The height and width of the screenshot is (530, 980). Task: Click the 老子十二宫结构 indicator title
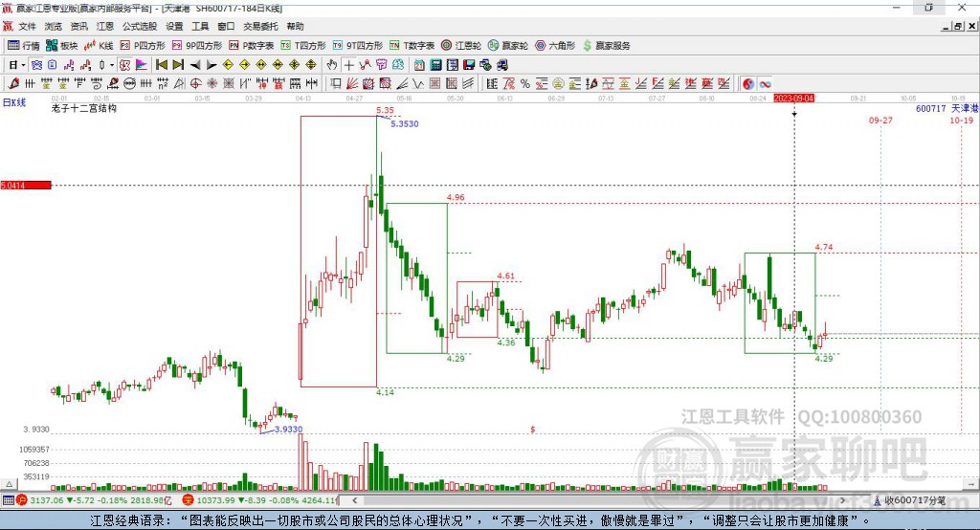(84, 108)
